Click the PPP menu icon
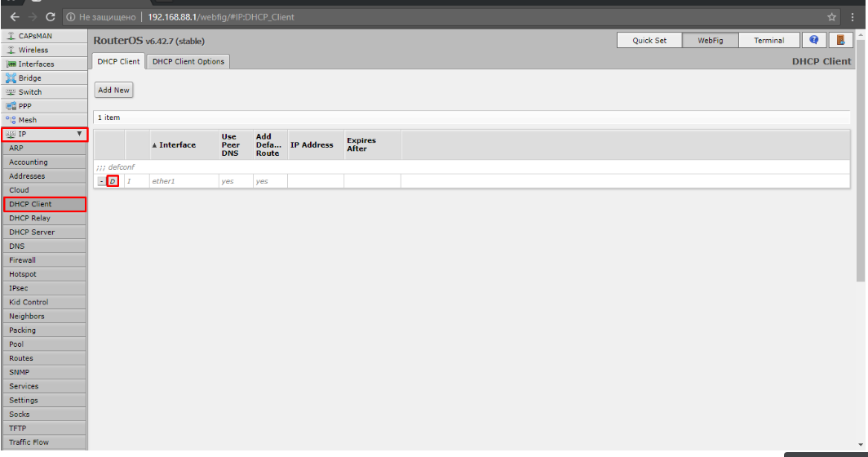 (x=11, y=106)
